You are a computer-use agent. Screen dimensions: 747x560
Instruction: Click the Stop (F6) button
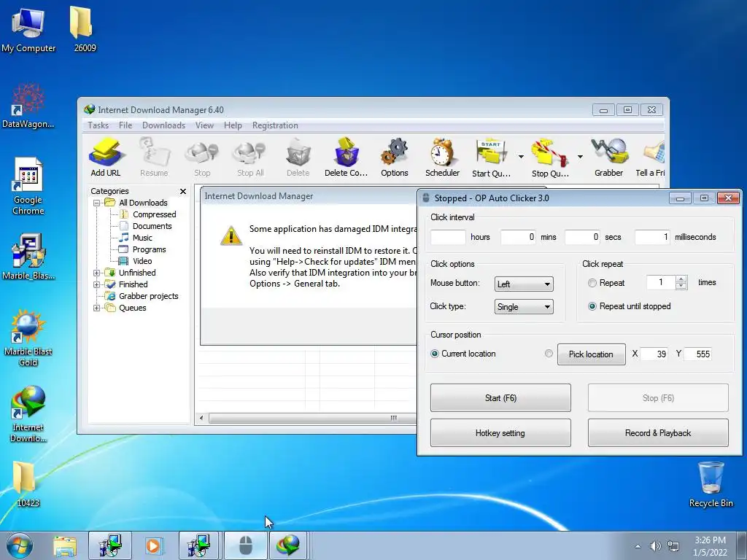(658, 397)
